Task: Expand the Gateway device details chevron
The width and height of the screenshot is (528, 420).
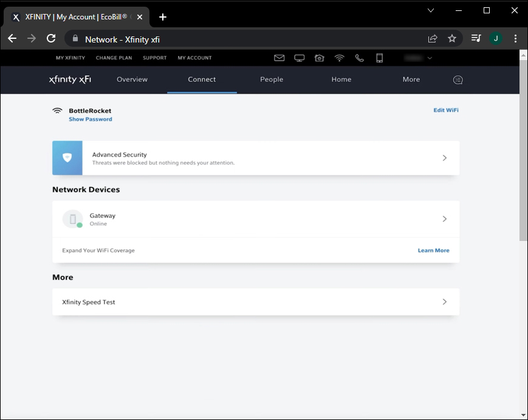Action: tap(444, 218)
